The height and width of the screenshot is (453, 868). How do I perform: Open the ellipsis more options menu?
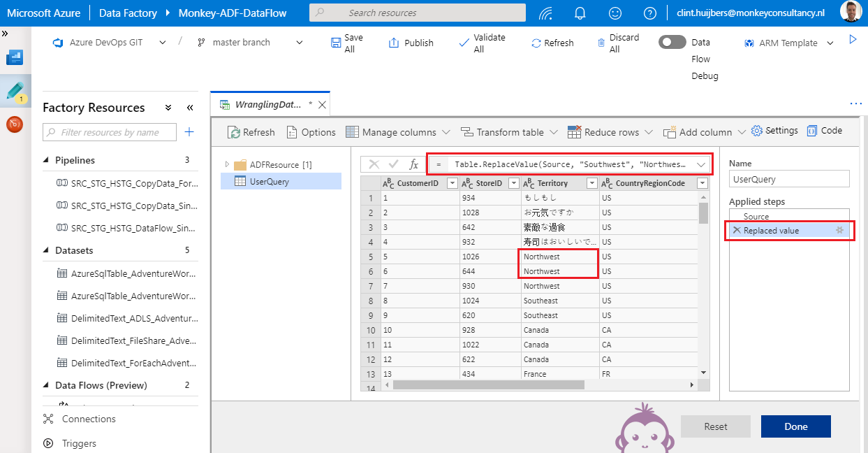pyautogui.click(x=856, y=103)
